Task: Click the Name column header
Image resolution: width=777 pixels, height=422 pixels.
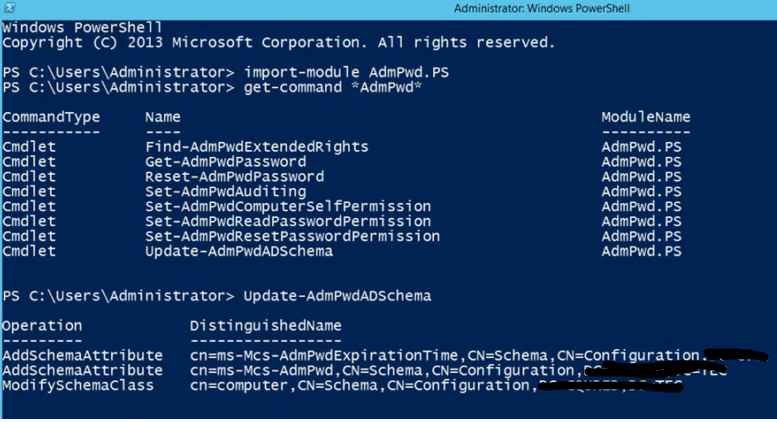Action: click(x=162, y=117)
